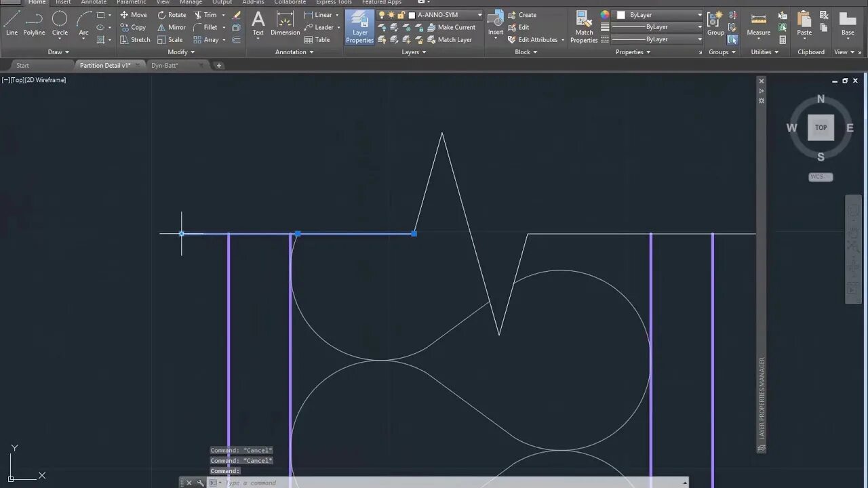Add a new drawing tab

[218, 66]
